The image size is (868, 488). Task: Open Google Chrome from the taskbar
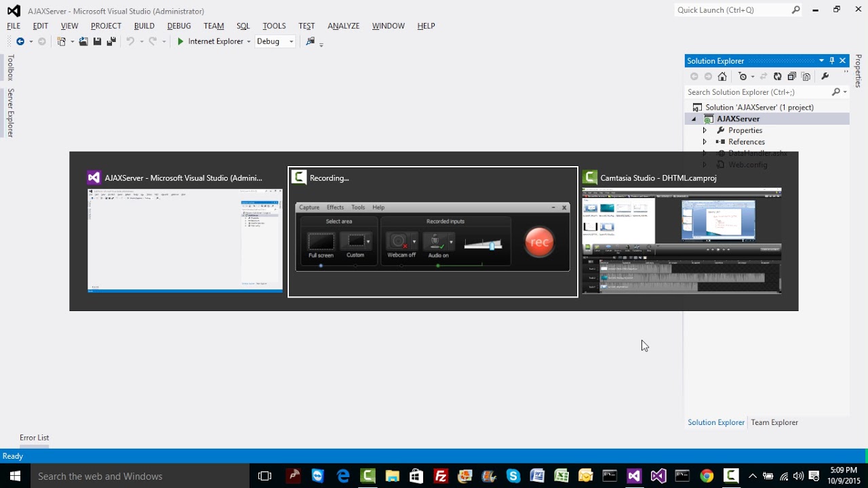click(707, 476)
